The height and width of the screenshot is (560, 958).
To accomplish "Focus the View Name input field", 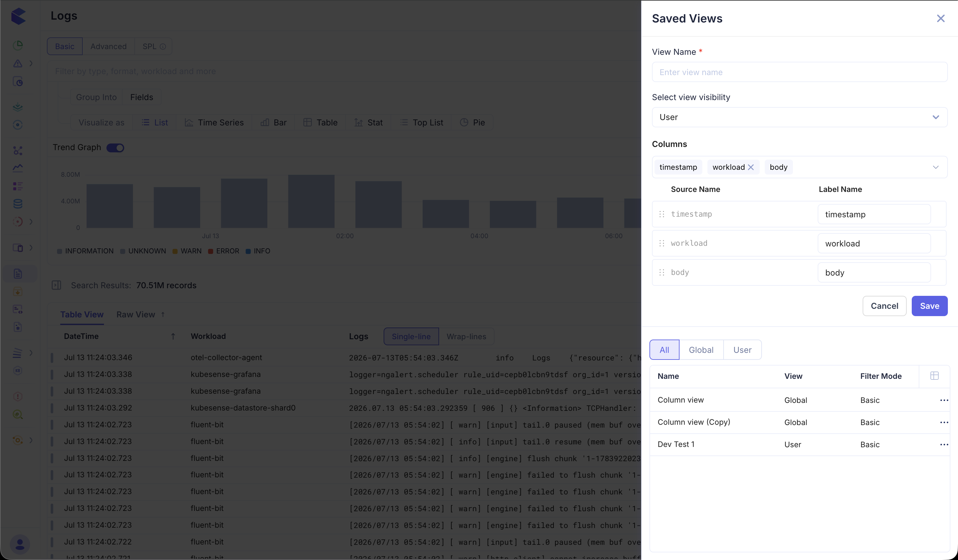I will tap(800, 72).
